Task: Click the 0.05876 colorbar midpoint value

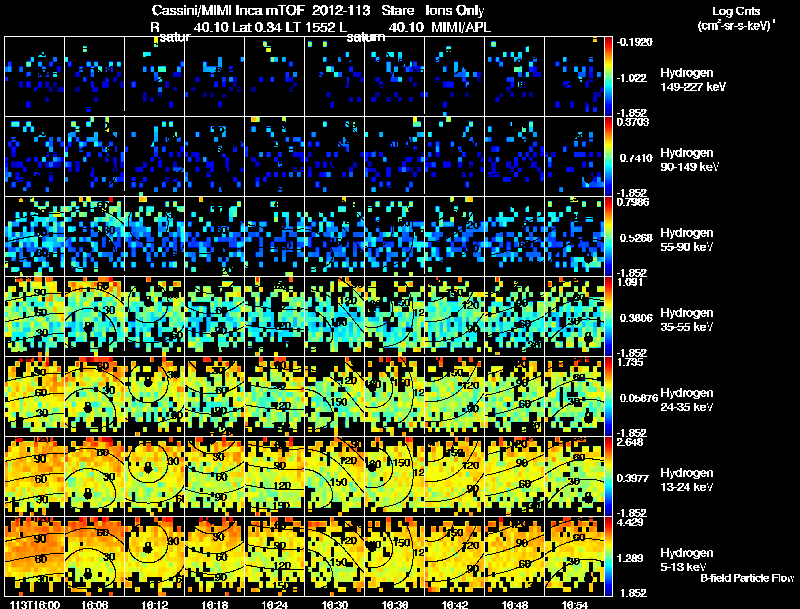Action: 639,398
